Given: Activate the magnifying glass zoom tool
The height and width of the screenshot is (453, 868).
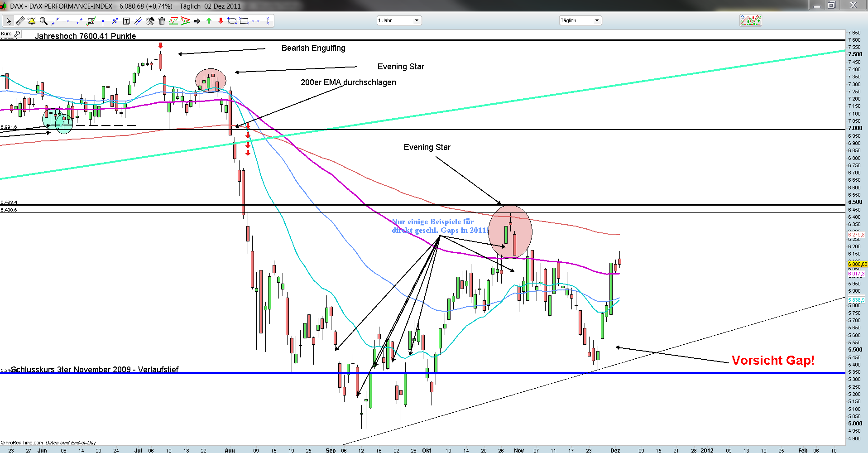Looking at the screenshot, I should click(43, 21).
